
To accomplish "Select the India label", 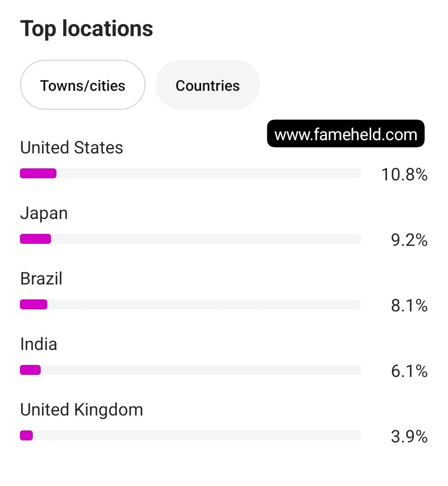I will [39, 344].
